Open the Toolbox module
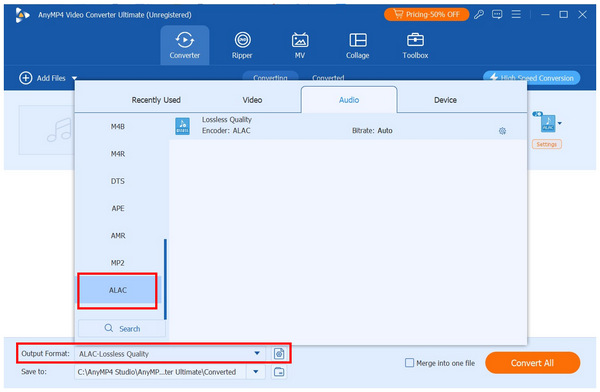The image size is (600, 392). click(415, 45)
